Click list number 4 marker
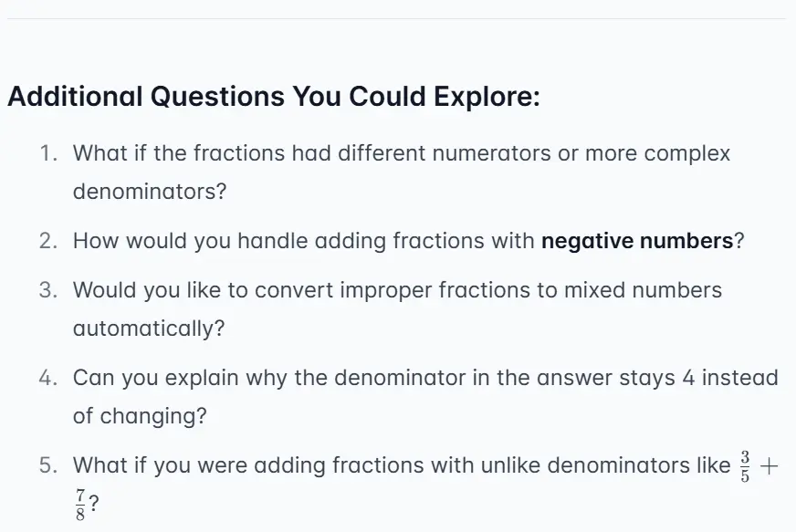 point(49,378)
